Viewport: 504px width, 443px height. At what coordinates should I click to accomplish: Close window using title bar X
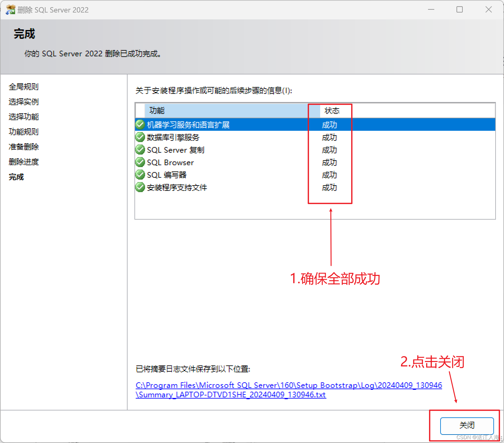pyautogui.click(x=489, y=10)
